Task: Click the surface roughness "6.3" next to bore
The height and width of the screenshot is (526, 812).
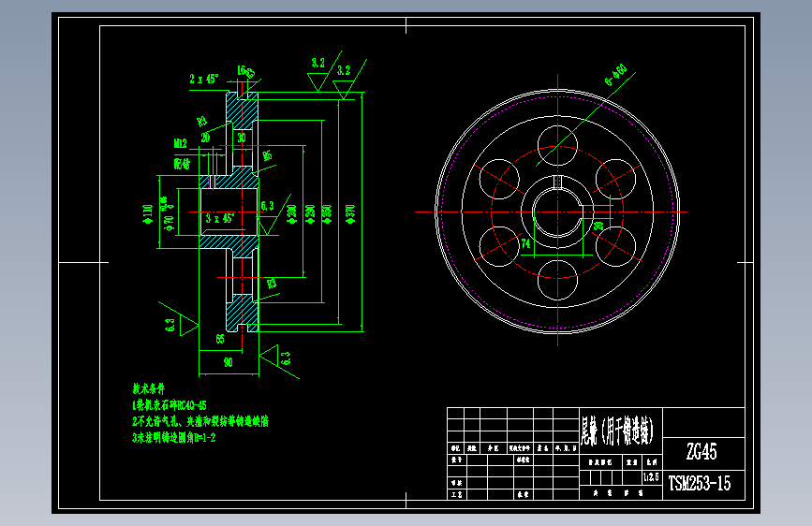Action: click(267, 206)
